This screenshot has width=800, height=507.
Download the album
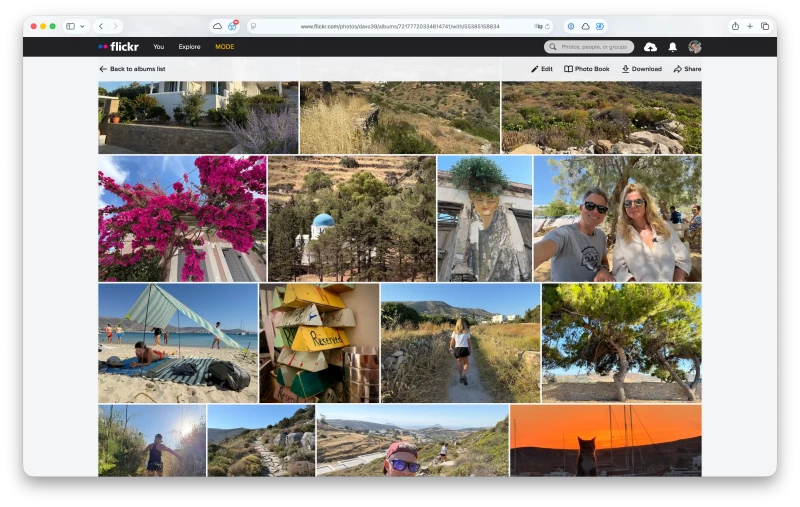tap(641, 69)
